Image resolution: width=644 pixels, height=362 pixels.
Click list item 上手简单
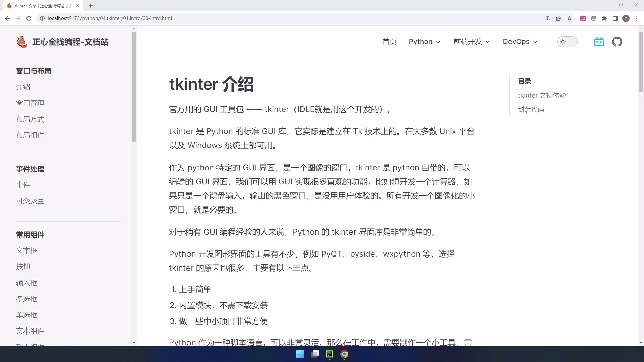tap(195, 289)
